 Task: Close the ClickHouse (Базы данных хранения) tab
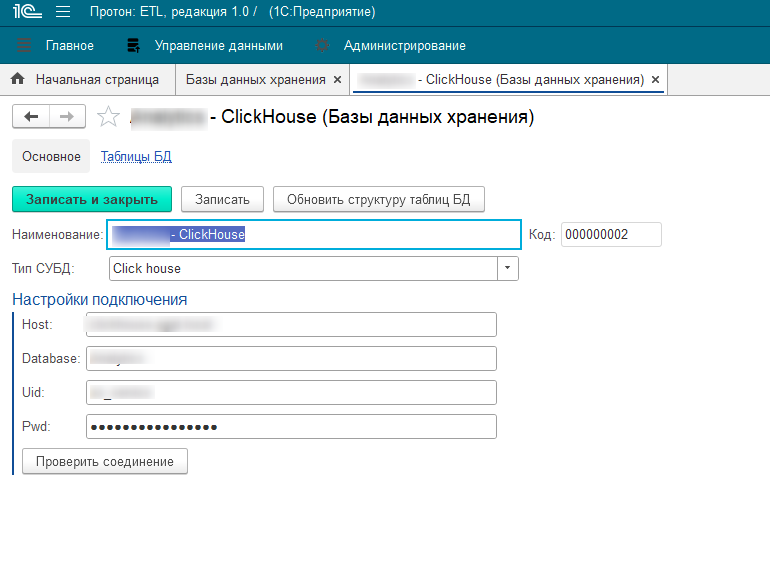click(655, 80)
